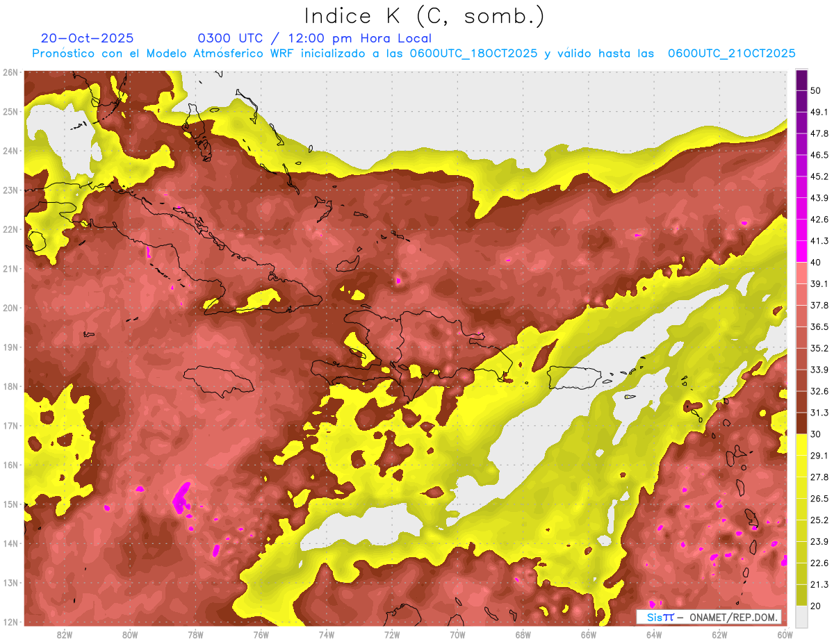Image resolution: width=834 pixels, height=644 pixels.
Task: Click the '25.2' color bar label
Action: click(819, 520)
